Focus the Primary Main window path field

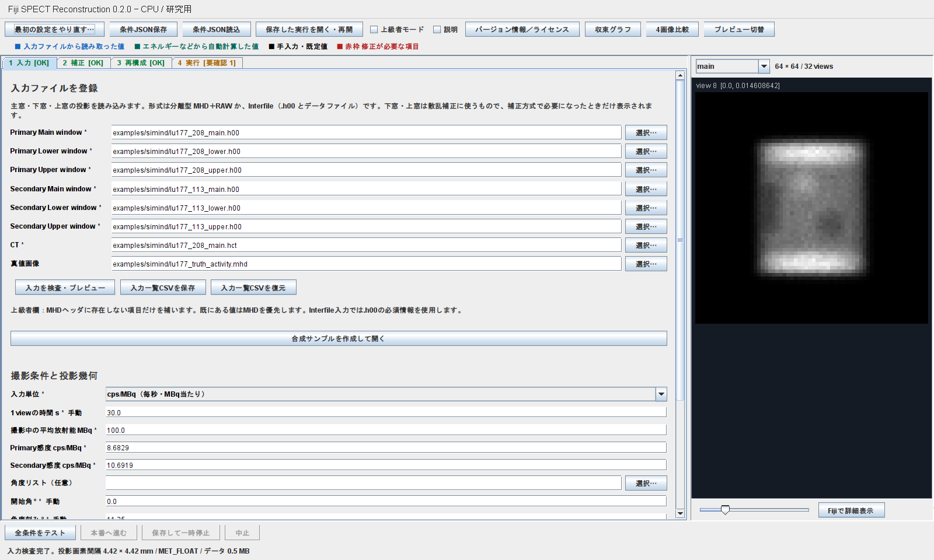[x=366, y=132]
